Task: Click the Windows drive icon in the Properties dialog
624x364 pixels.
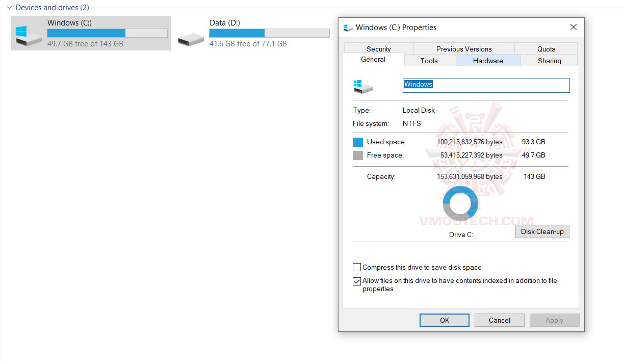Action: [363, 86]
